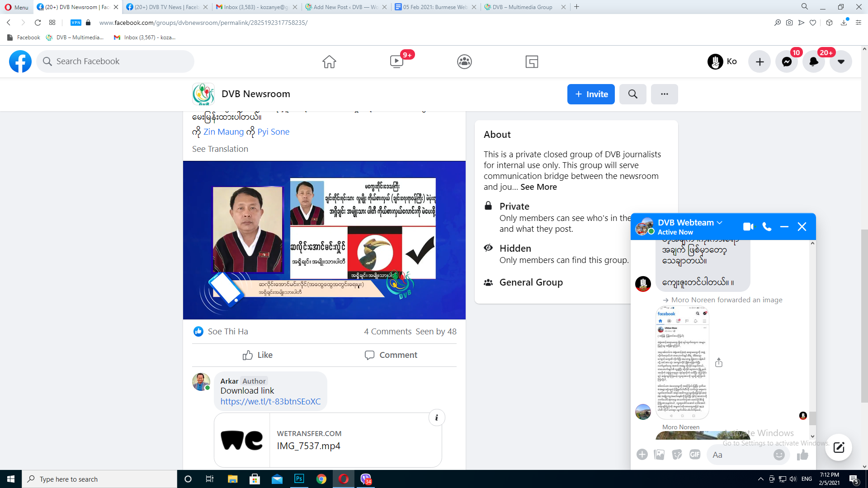This screenshot has height=488, width=868.
Task: Choose a GIF in the chat
Action: point(695,455)
